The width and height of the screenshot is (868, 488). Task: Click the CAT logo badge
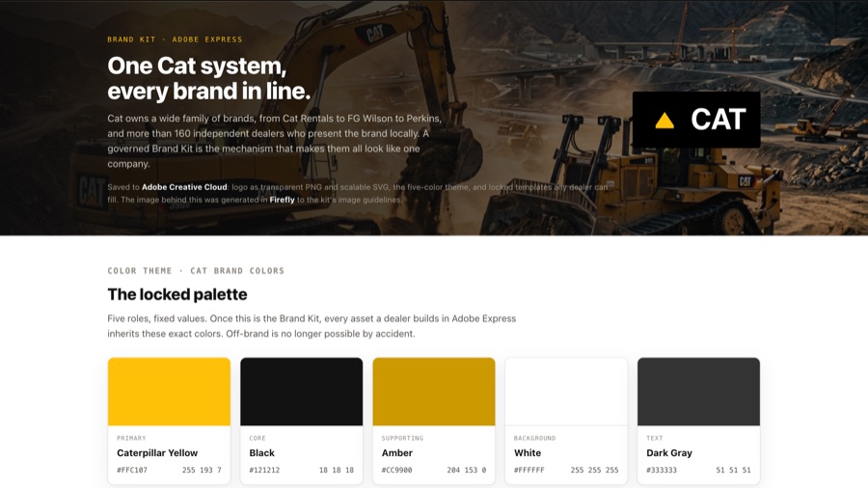pos(695,120)
